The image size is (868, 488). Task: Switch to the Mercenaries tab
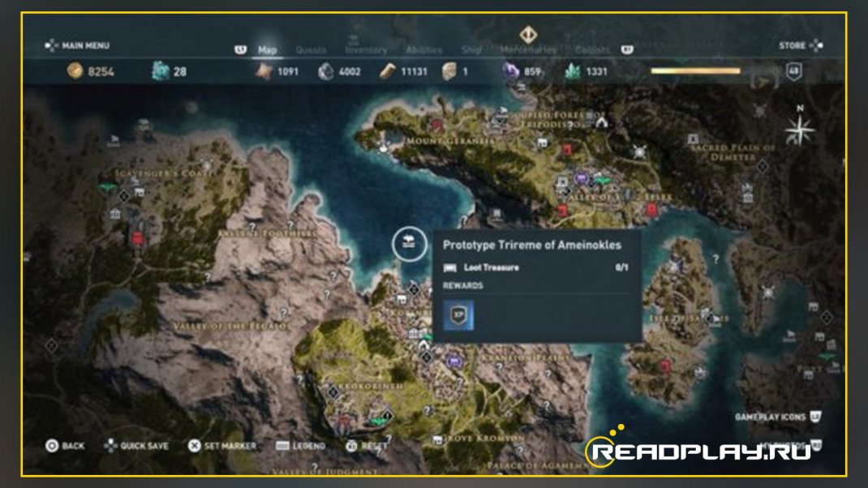tap(528, 49)
